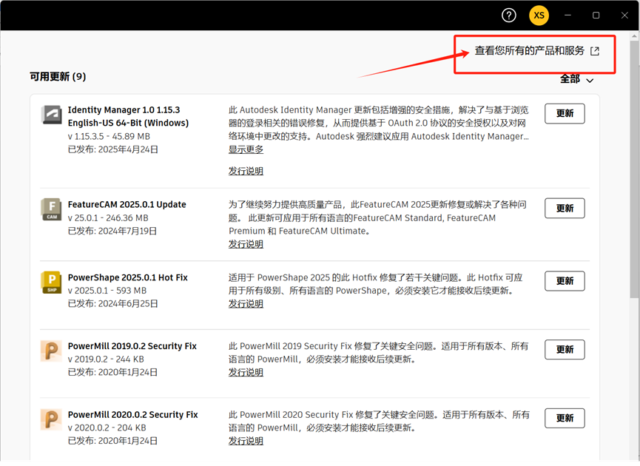The image size is (640, 466).
Task: Close the Autodesk Access window
Action: coord(624,16)
